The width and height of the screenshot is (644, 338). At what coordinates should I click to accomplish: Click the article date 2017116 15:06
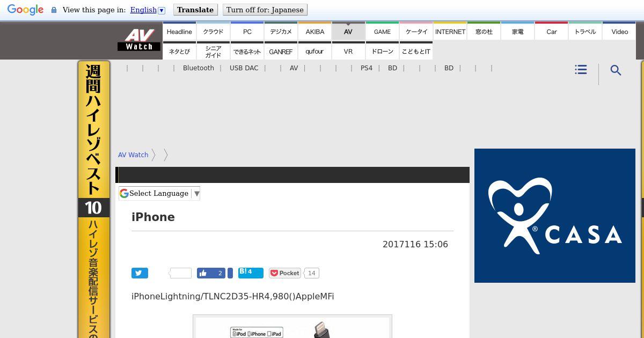[415, 244]
